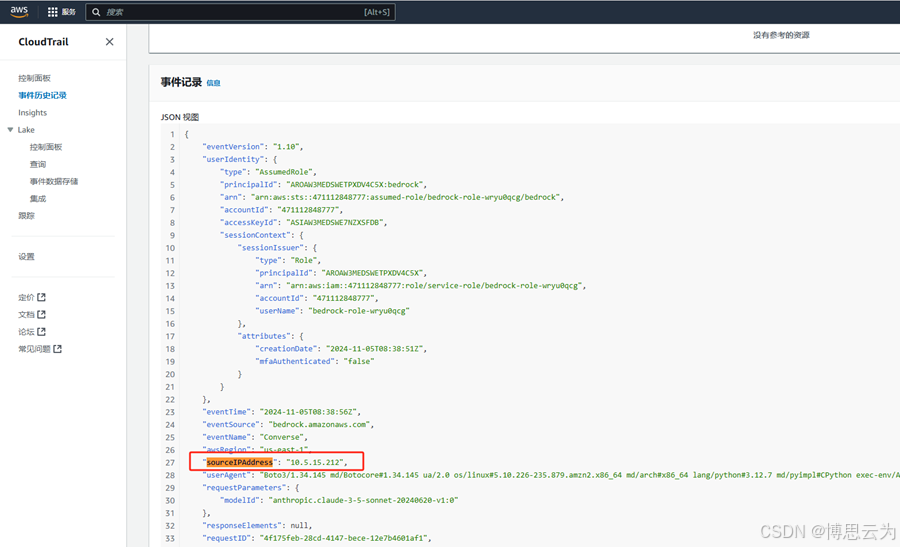Click the "creationDate" line in JSON
This screenshot has width=900, height=547.
pyautogui.click(x=342, y=349)
